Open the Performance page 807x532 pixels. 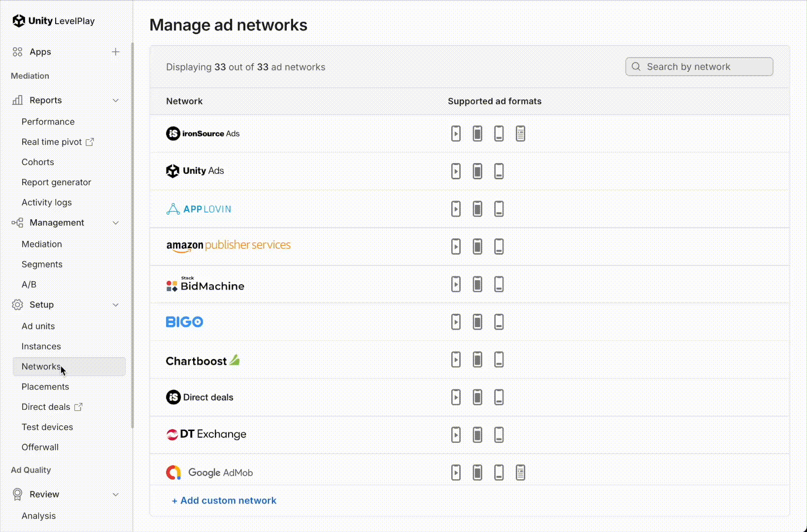(48, 122)
